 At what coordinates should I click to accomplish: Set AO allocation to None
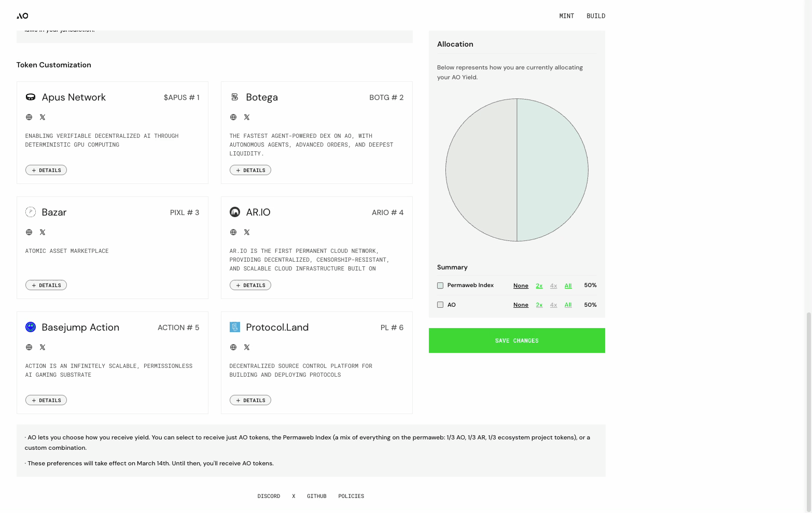pos(521,305)
